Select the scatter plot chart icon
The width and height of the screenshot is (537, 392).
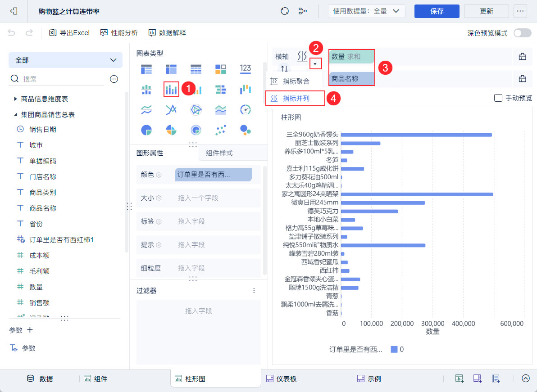[x=221, y=130]
